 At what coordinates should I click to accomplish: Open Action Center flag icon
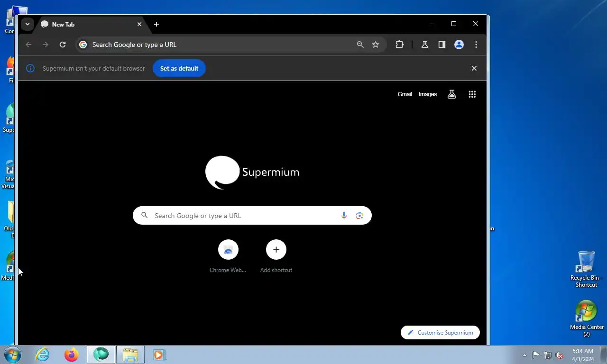(536, 355)
